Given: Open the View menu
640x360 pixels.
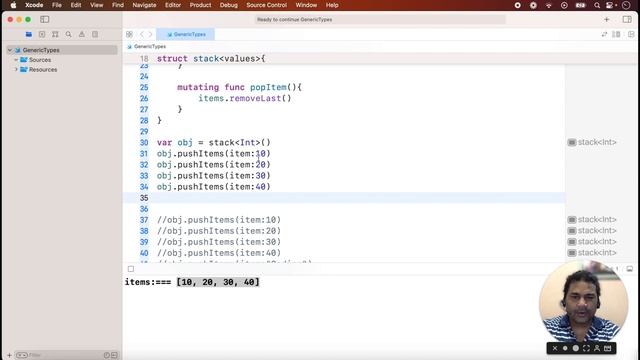Looking at the screenshot, I should click(x=97, y=5).
